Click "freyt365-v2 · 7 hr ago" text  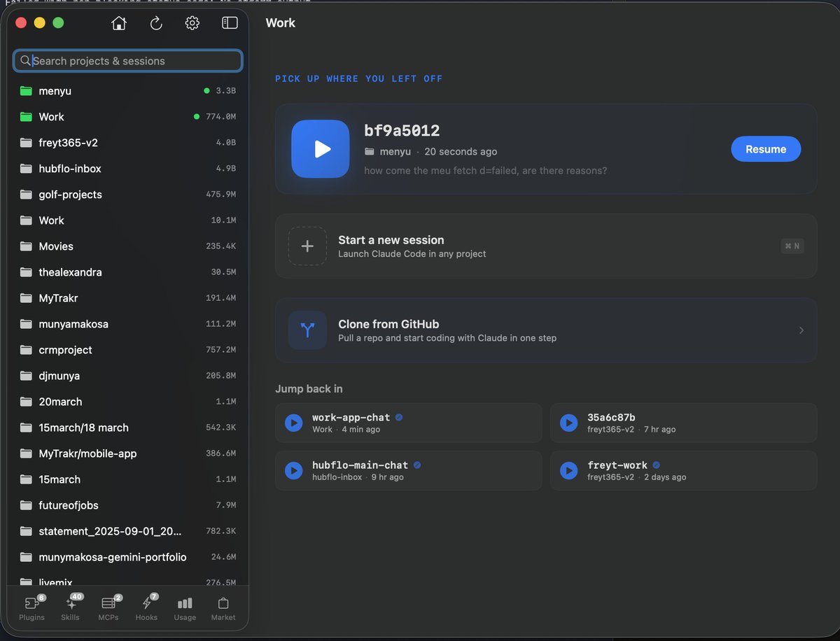631,430
